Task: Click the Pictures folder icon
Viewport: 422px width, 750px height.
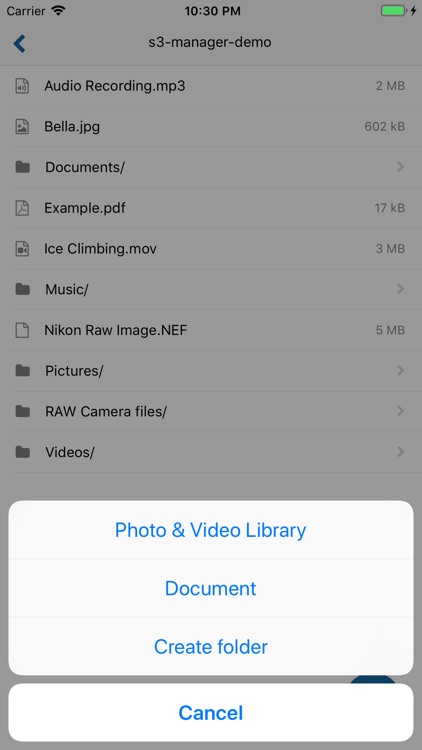Action: 22,370
